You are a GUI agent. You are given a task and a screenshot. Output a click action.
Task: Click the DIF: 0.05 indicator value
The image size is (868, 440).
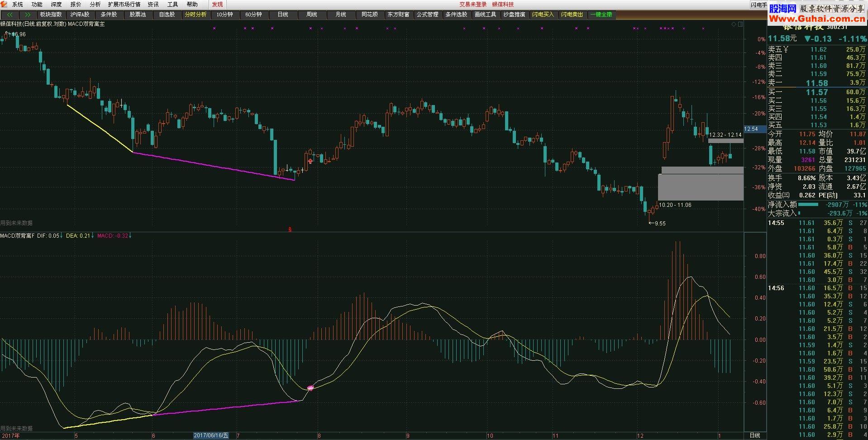48,235
